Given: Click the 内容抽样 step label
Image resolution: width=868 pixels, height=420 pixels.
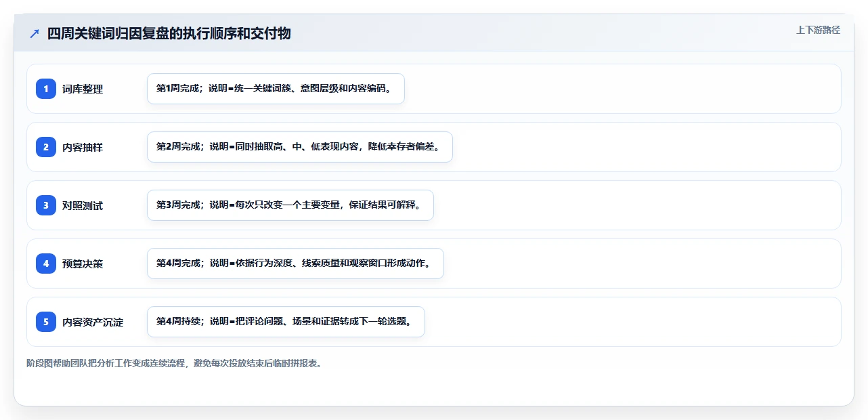Looking at the screenshot, I should click(83, 147).
